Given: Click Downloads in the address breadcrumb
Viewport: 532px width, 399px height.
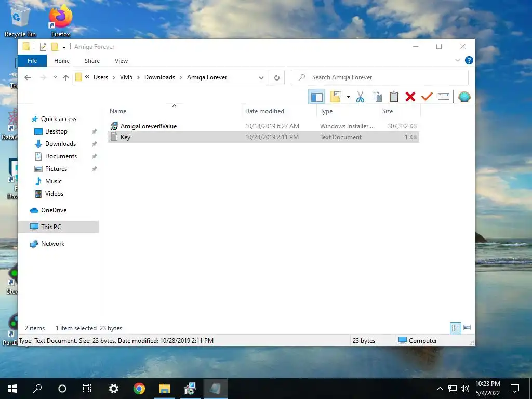Looking at the screenshot, I should tap(160, 77).
